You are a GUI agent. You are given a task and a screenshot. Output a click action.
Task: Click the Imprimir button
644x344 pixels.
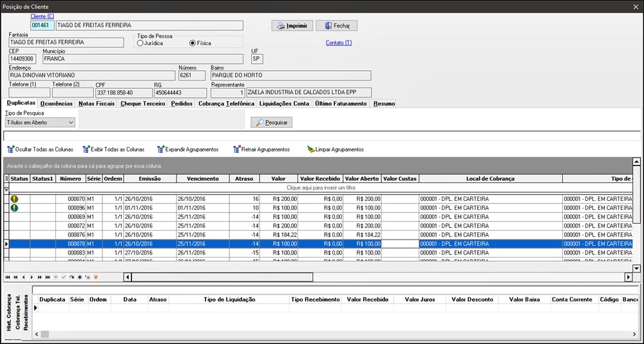292,26
